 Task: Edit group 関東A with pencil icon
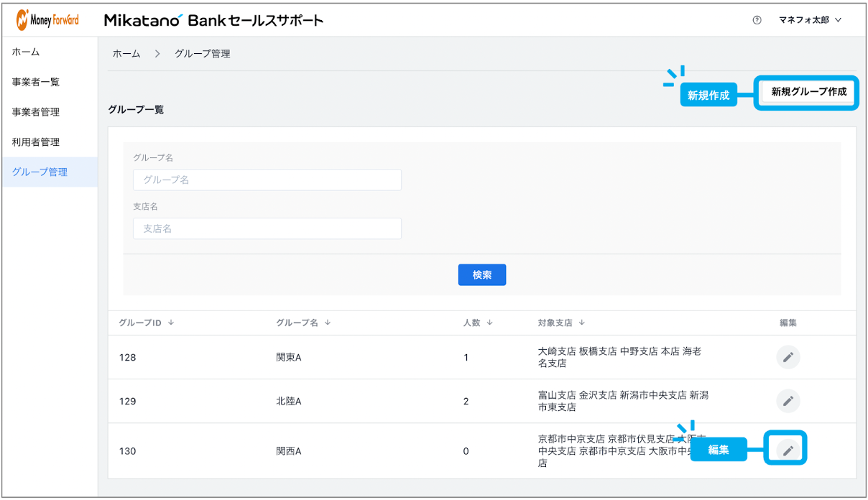[x=788, y=357]
